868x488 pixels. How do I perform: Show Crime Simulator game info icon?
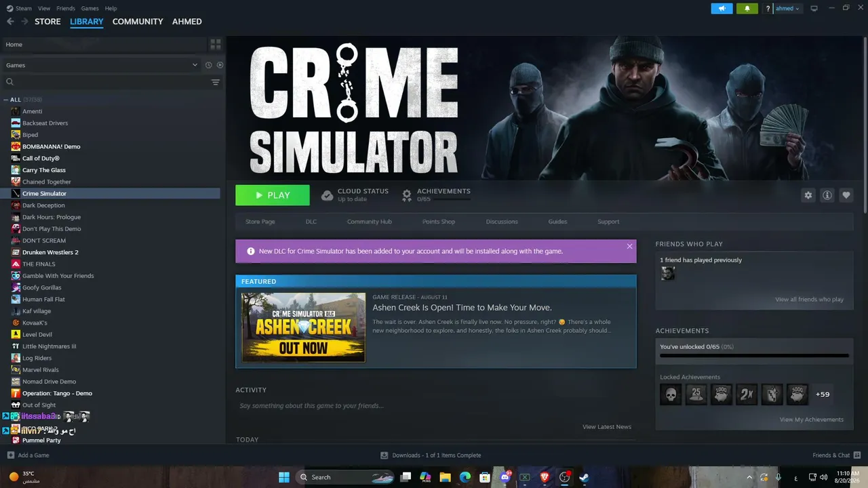coord(827,195)
